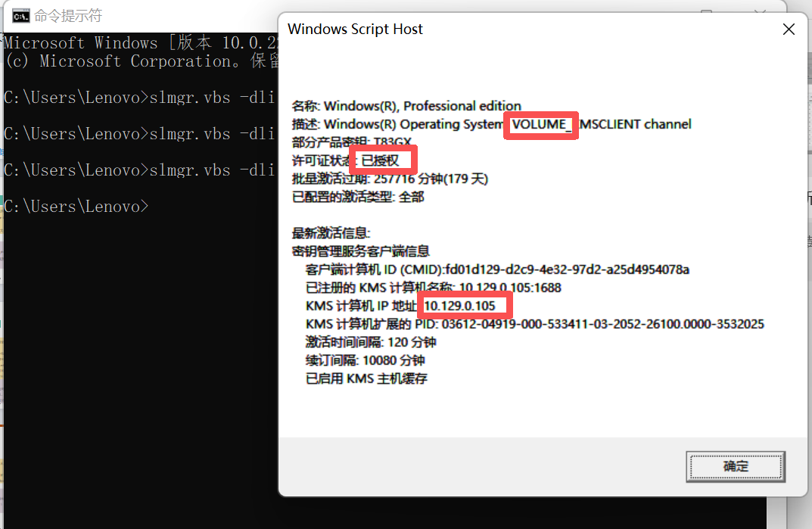Click the Microsoft Windows version line

pyautogui.click(x=136, y=43)
